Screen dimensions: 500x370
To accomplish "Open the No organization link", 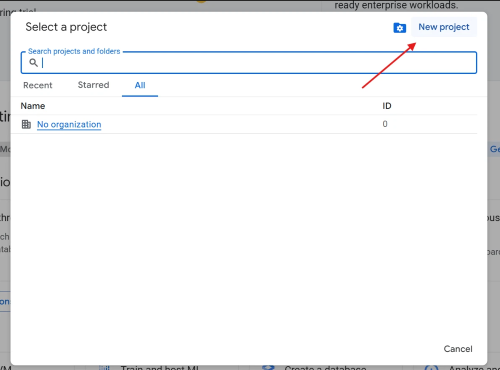I will point(69,124).
